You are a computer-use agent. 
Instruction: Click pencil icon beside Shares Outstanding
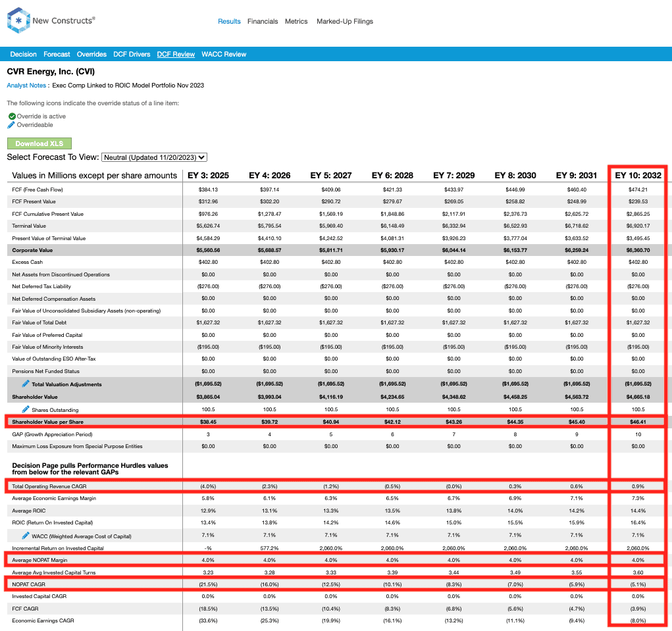coord(26,409)
